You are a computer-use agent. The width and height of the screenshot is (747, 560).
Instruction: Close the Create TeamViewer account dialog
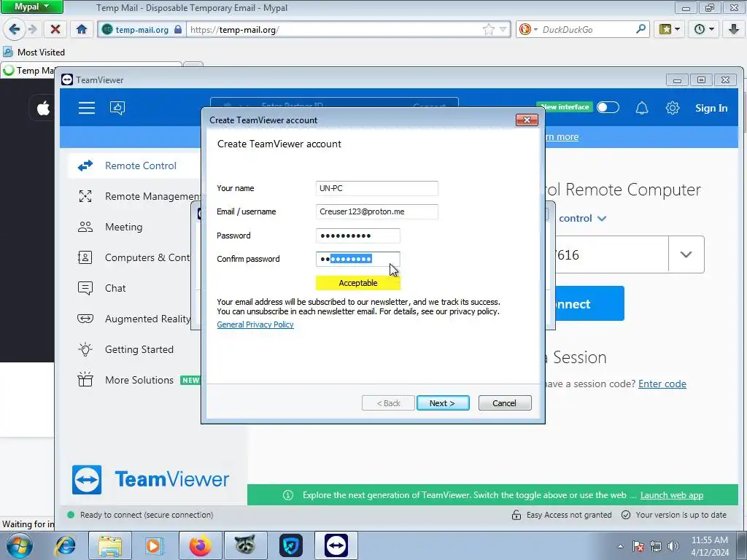527,120
